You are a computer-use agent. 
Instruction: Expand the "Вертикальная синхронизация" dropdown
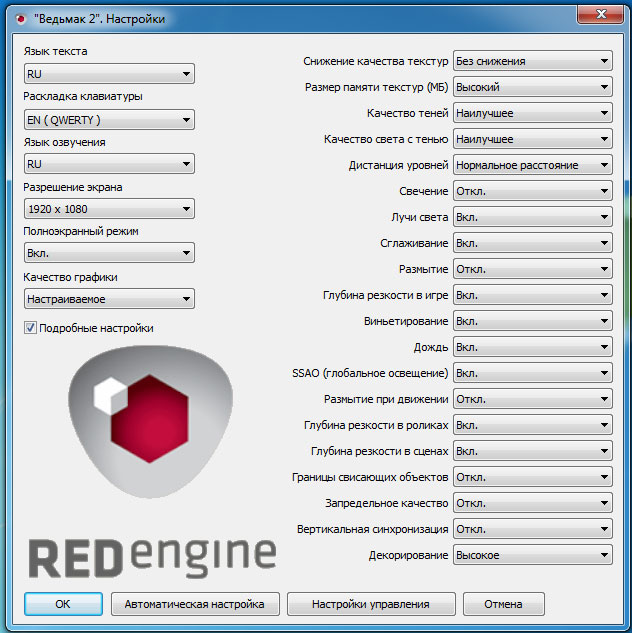532,529
